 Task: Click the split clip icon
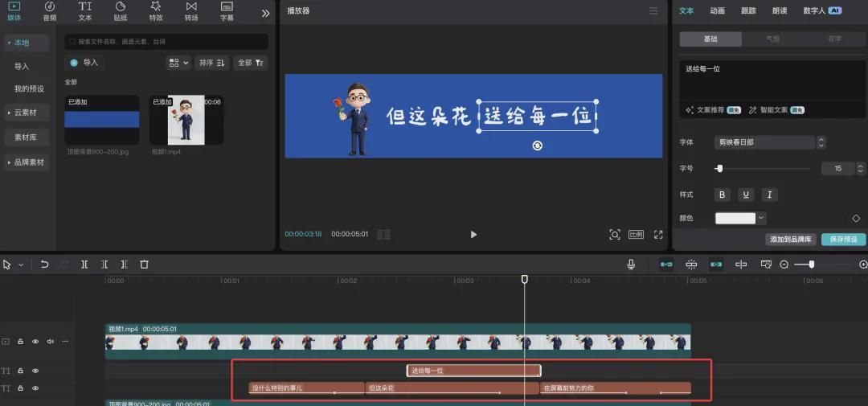pyautogui.click(x=84, y=265)
